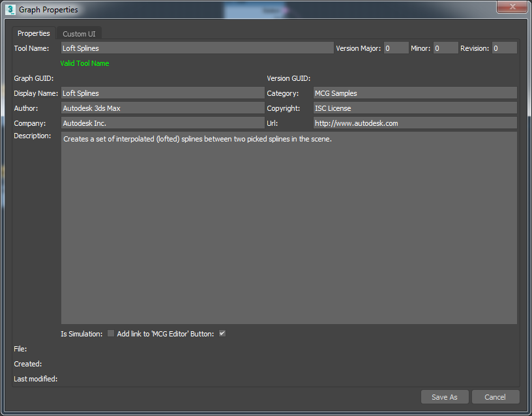Image resolution: width=532 pixels, height=416 pixels.
Task: Switch to the Custom UI tab
Action: [78, 33]
